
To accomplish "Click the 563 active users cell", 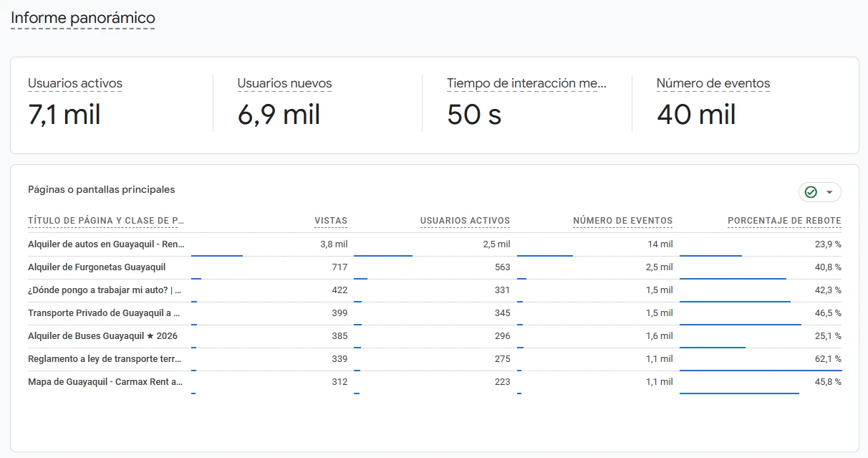I will point(502,267).
